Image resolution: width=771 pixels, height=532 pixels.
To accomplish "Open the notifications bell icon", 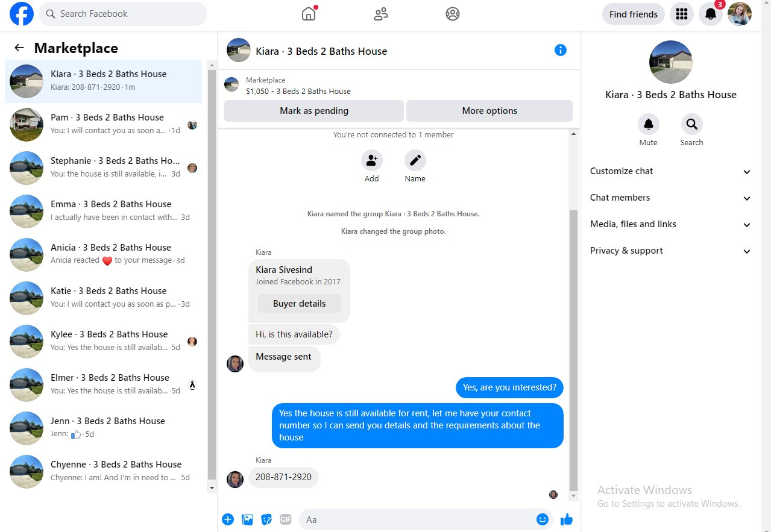I will click(x=711, y=14).
